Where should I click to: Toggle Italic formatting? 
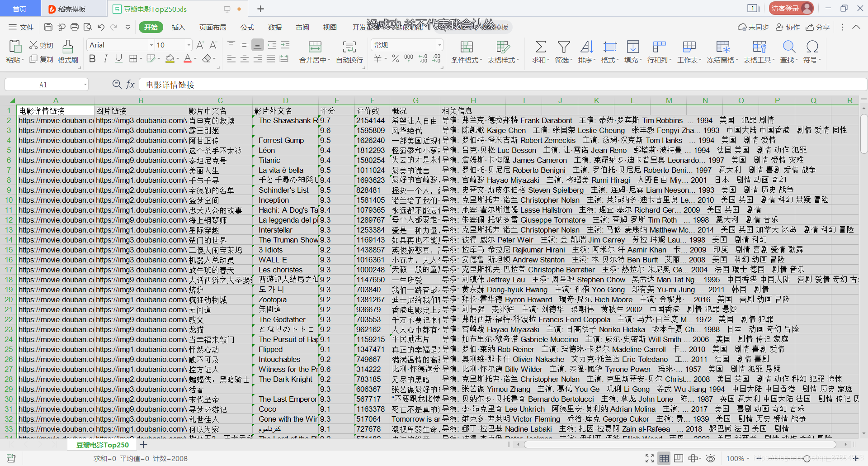click(105, 59)
